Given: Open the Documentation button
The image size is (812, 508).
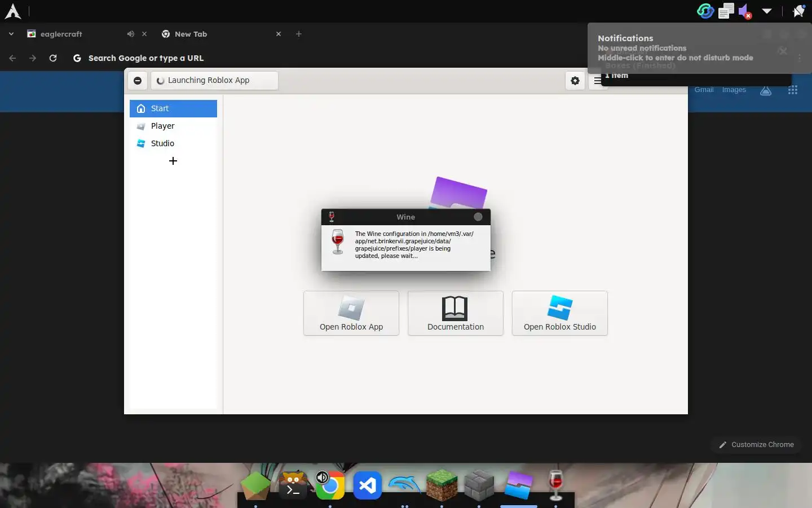Looking at the screenshot, I should pyautogui.click(x=456, y=313).
